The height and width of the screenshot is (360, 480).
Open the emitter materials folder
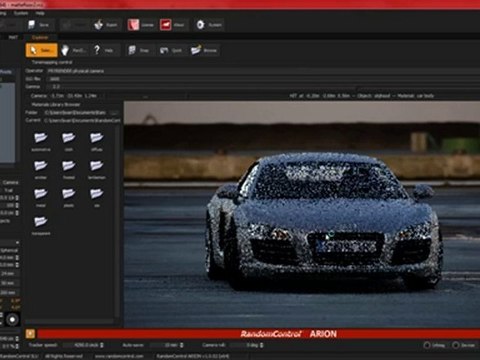pyautogui.click(x=41, y=169)
